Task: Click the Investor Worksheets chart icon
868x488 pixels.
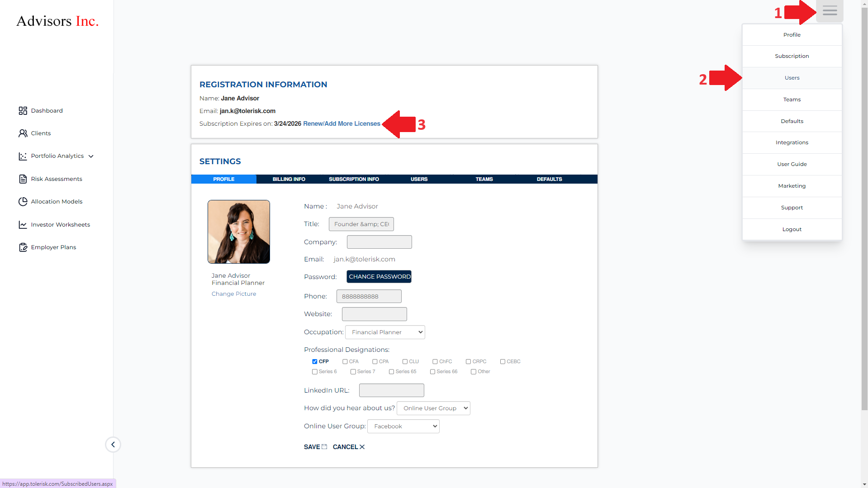Action: [x=23, y=225]
